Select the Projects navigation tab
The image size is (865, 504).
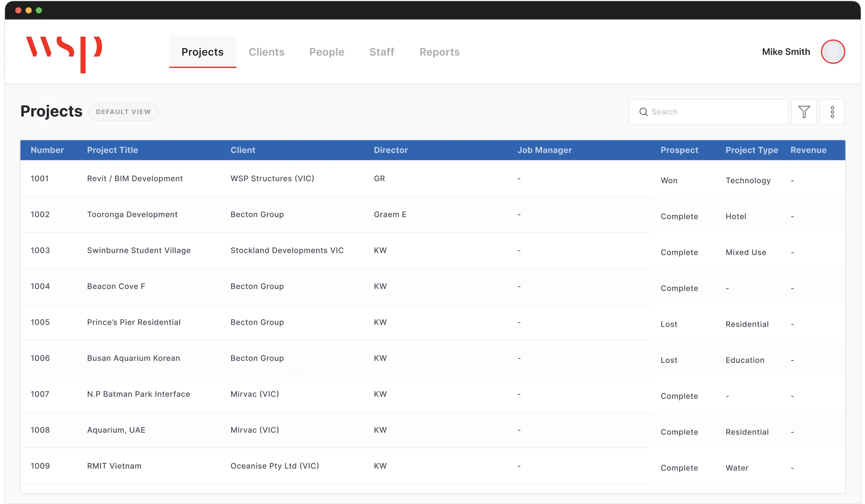202,52
